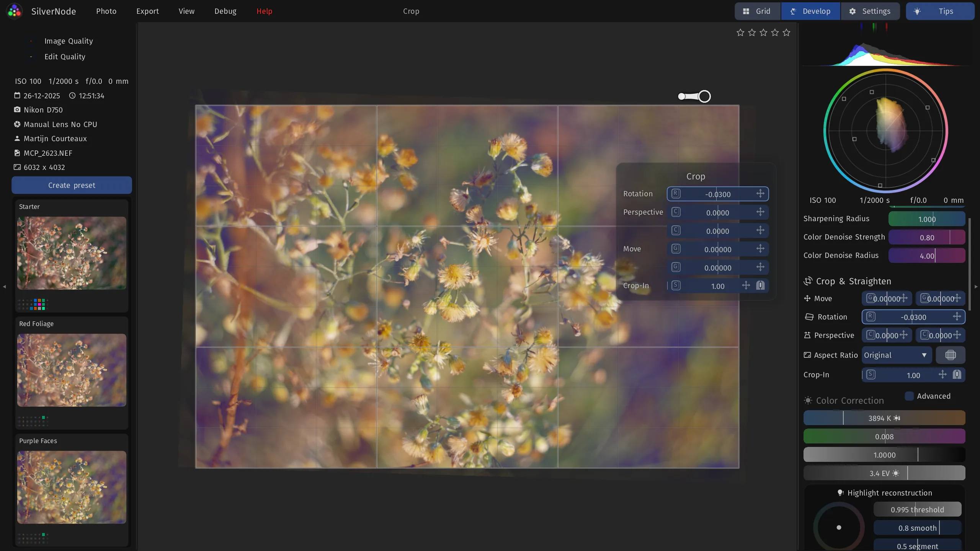Click the Highlight reconstruction bulb icon
This screenshot has width=980, height=551.
point(840,493)
